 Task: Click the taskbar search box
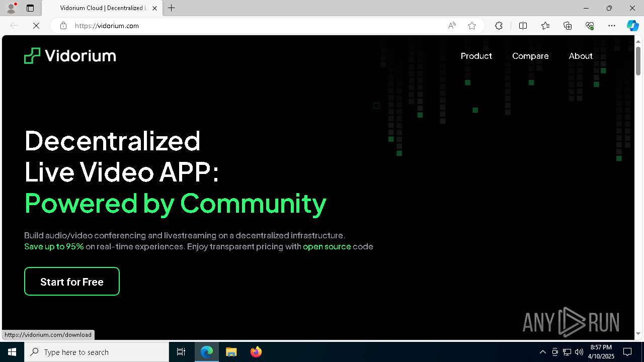pyautogui.click(x=97, y=352)
